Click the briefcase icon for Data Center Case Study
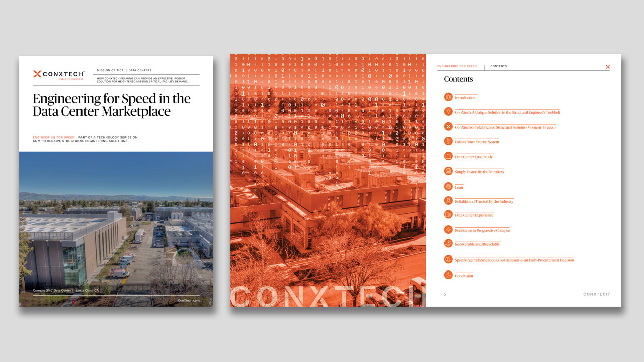Image resolution: width=644 pixels, height=362 pixels. [448, 156]
